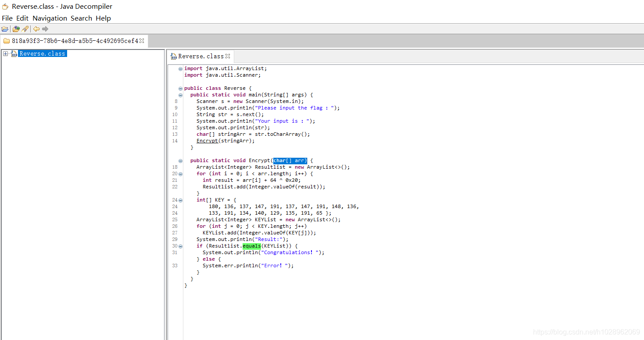Click the KEY row starting with 133, 191
The width and height of the screenshot is (644, 340).
(x=270, y=213)
